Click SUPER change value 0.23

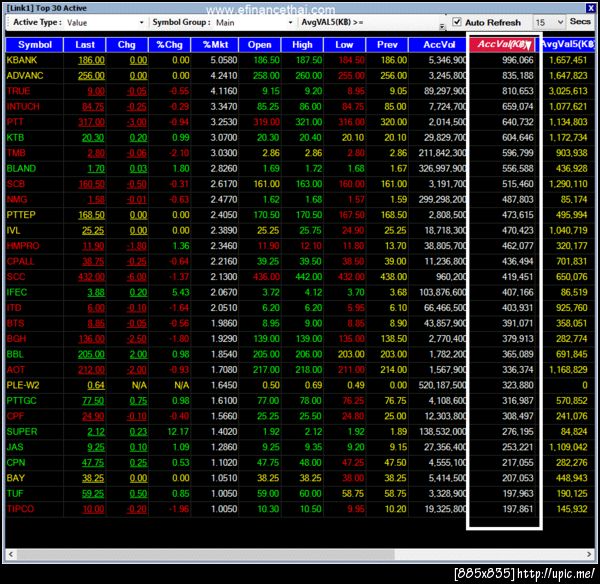point(138,432)
